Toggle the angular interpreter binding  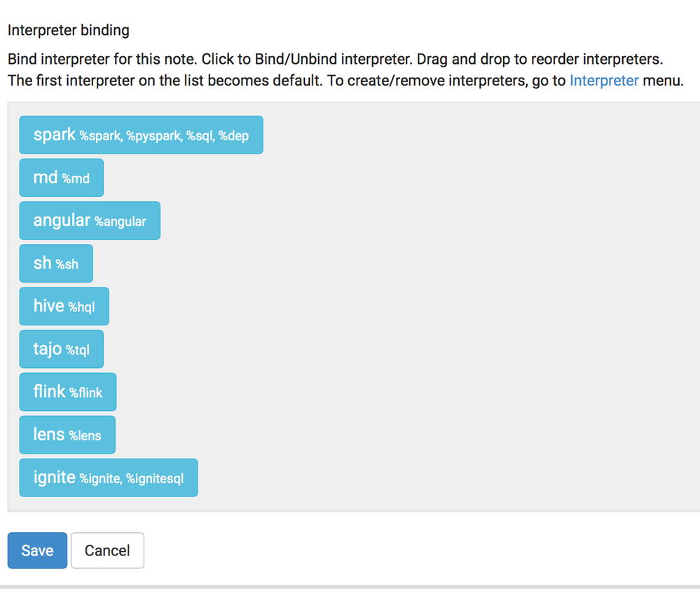pyautogui.click(x=89, y=220)
